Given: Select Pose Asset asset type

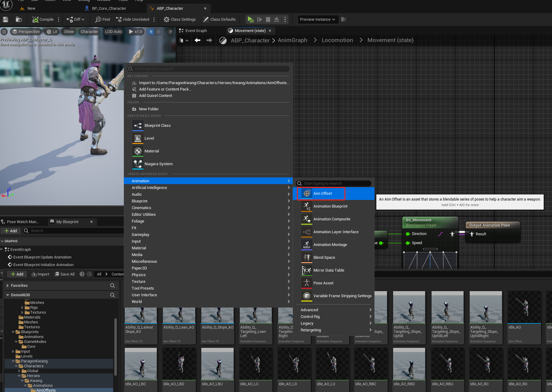Looking at the screenshot, I should [334, 283].
